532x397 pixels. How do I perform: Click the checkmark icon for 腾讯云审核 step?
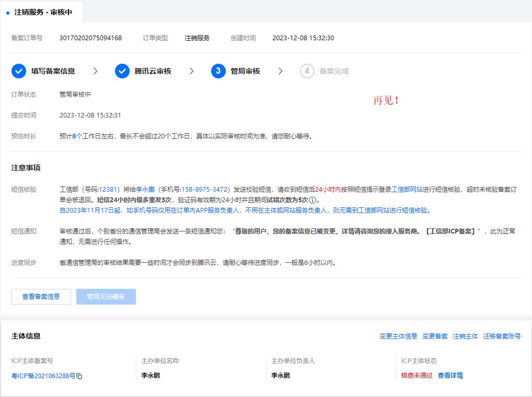[x=122, y=71]
